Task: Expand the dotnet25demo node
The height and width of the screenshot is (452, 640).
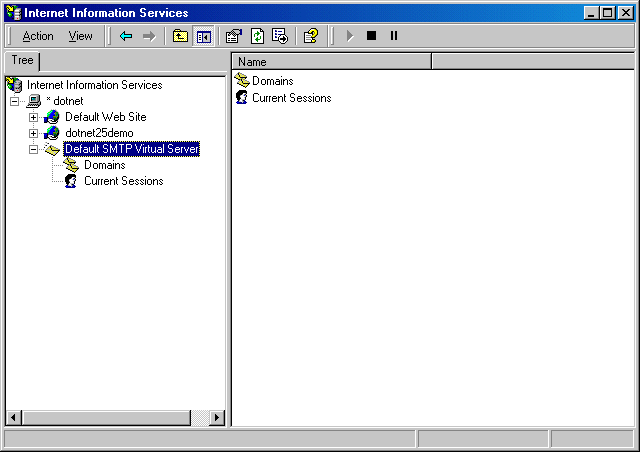Action: pos(33,133)
